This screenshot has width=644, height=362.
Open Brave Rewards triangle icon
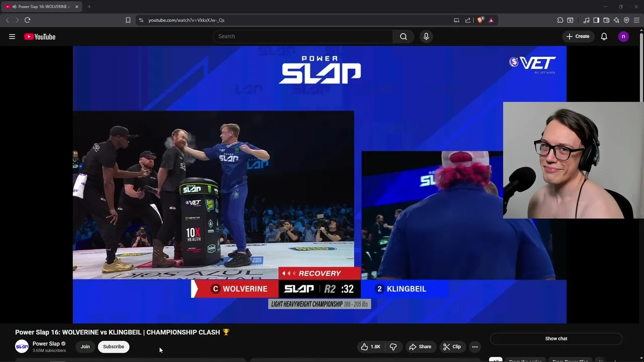(x=491, y=20)
